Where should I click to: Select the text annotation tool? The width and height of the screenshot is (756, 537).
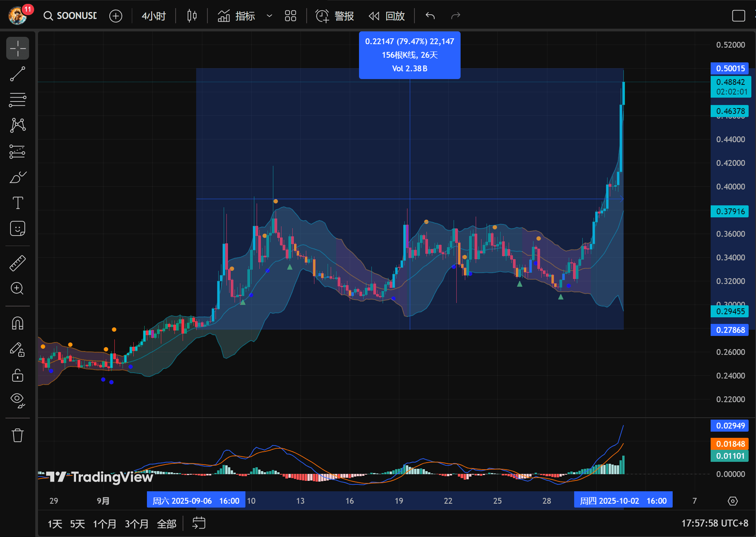17,203
